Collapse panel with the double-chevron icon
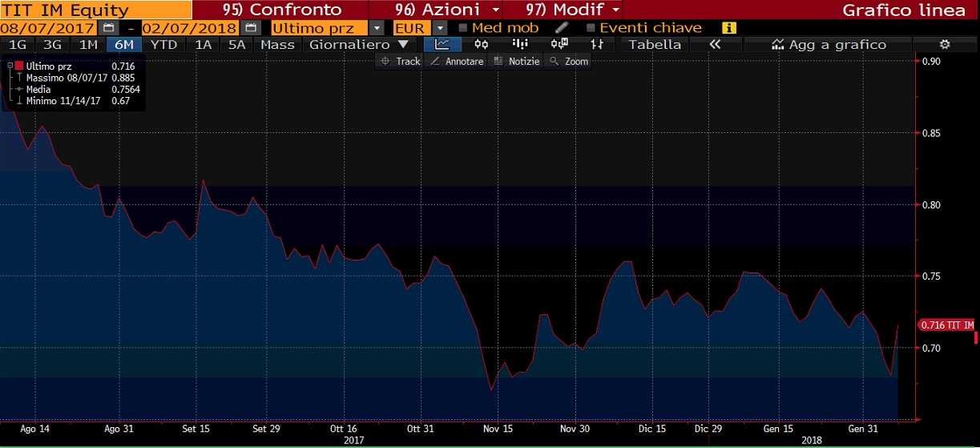The image size is (980, 448). point(715,44)
